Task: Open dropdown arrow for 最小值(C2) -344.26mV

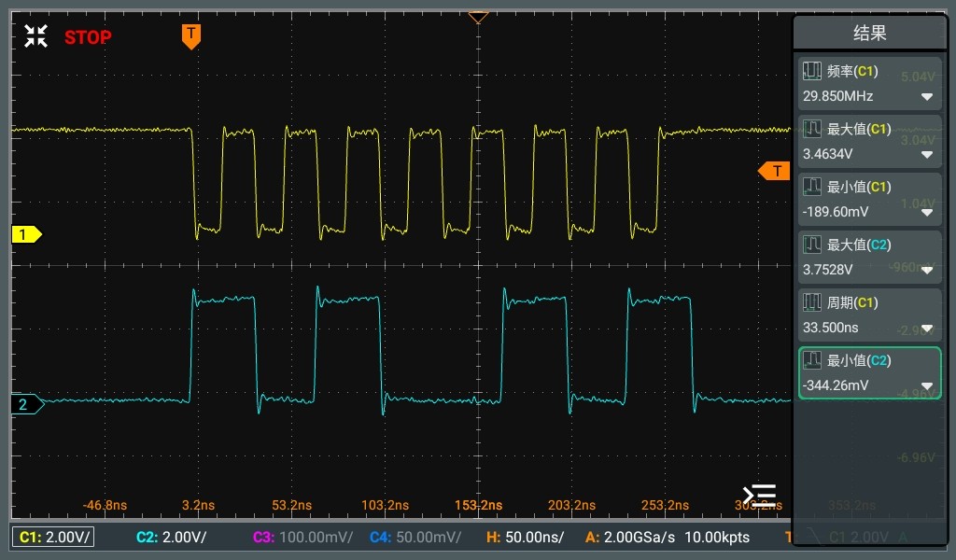Action: pos(926,386)
